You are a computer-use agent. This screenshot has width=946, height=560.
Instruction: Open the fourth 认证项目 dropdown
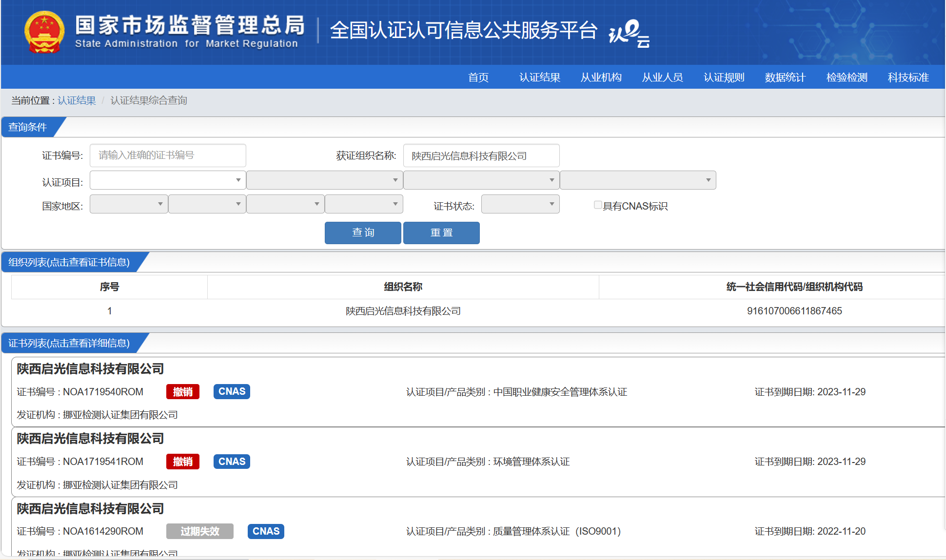(x=638, y=180)
